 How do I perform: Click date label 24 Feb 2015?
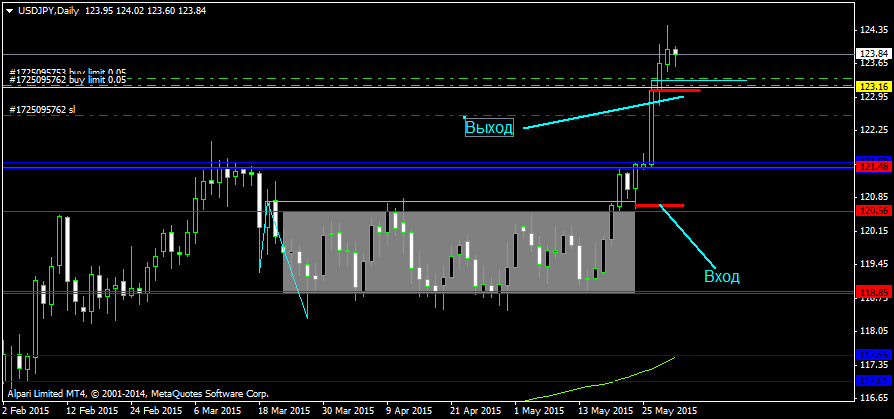click(156, 410)
